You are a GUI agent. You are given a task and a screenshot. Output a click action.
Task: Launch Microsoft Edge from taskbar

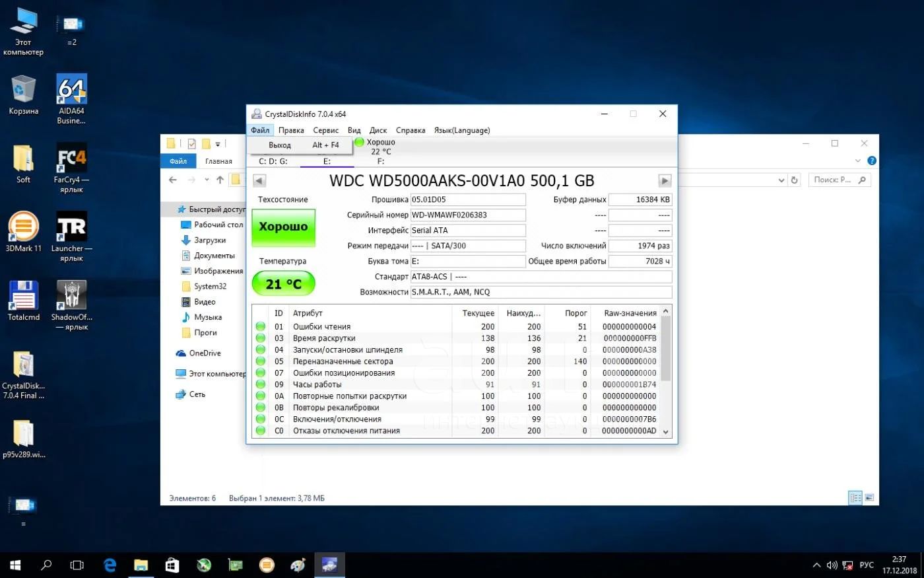coord(110,565)
